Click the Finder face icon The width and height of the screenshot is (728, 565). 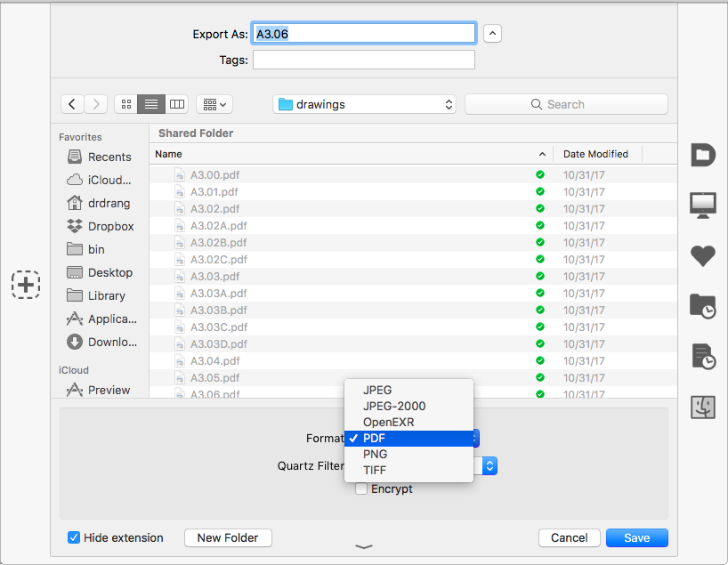point(703,408)
